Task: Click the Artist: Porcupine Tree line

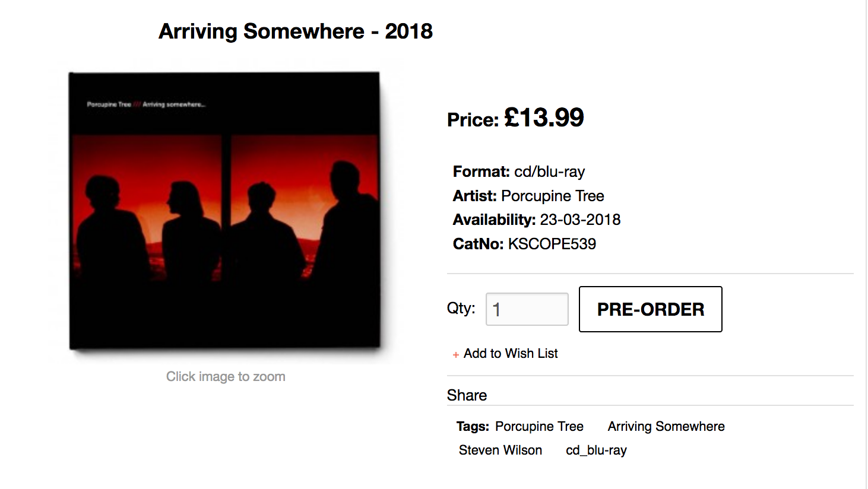Action: [528, 196]
